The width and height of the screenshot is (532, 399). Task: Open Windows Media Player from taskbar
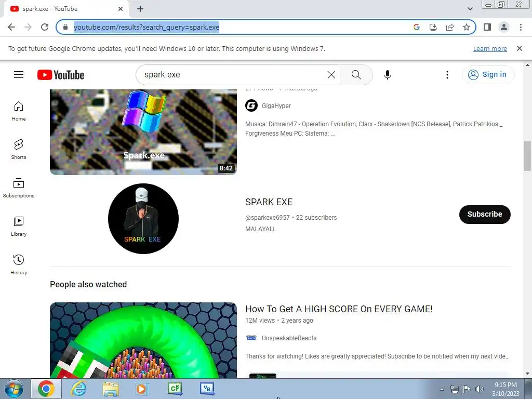[x=142, y=389]
